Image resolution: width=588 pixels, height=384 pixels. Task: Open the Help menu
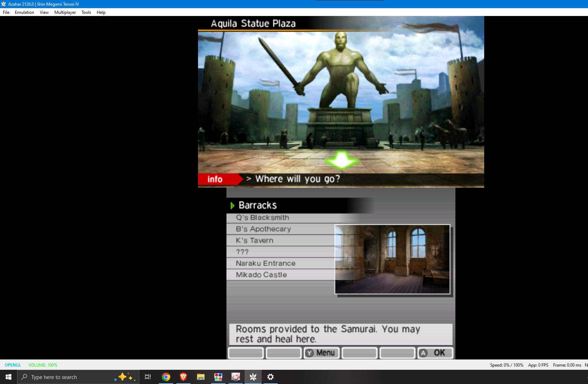tap(101, 12)
